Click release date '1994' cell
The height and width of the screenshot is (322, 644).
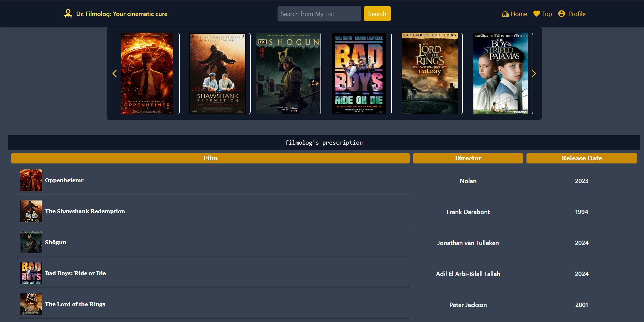tap(582, 212)
